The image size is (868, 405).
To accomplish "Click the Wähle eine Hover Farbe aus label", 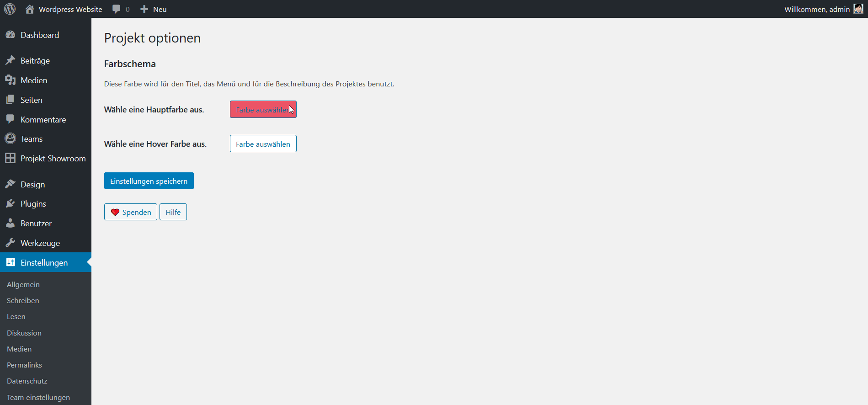I will [x=155, y=144].
